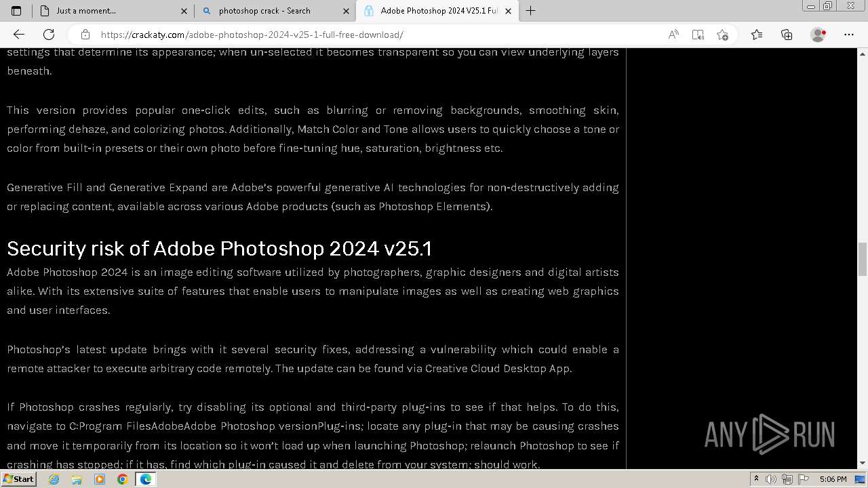Click the crackaty.com address bar
The width and height of the screenshot is (868, 488).
(x=366, y=35)
